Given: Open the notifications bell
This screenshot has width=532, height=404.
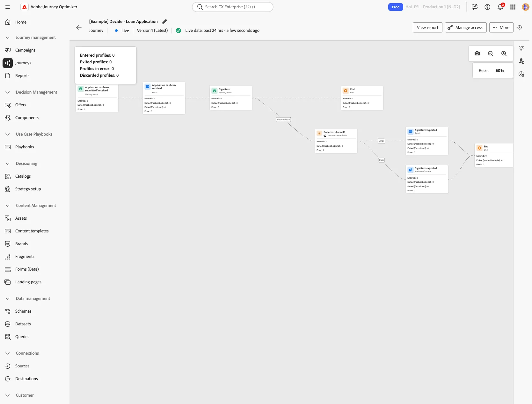Looking at the screenshot, I should tap(500, 7).
